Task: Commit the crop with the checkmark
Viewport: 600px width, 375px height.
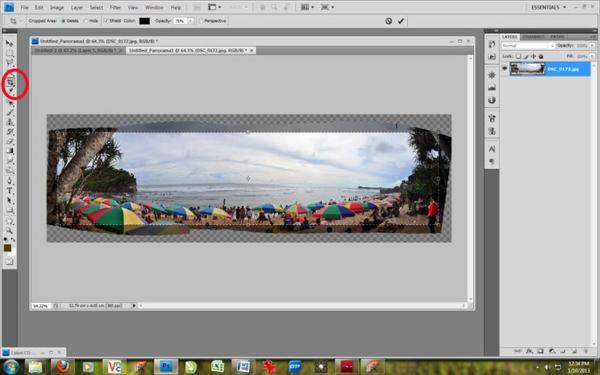Action: point(401,21)
